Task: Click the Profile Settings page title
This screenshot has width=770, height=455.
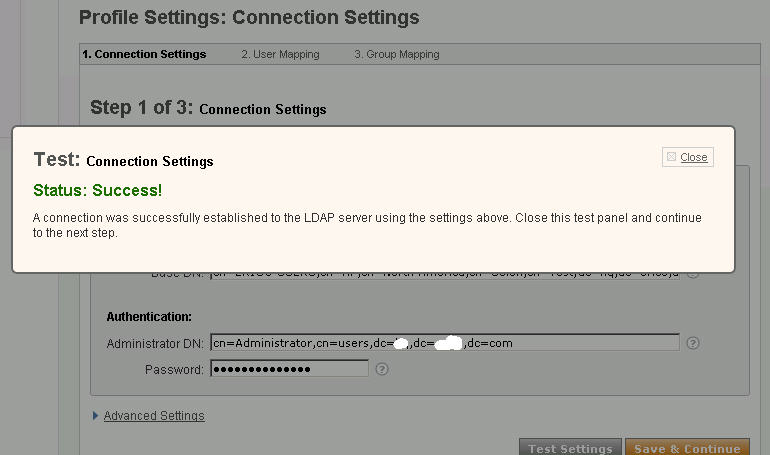Action: tap(249, 17)
